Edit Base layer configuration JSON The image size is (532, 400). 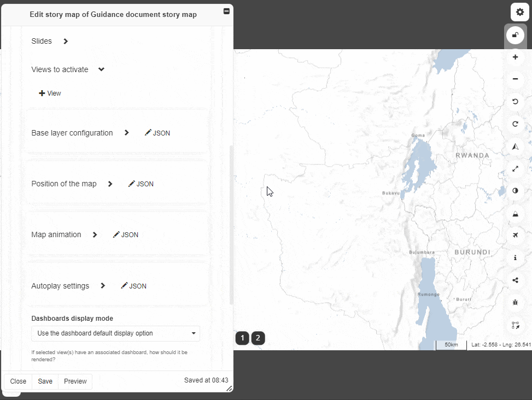tap(157, 133)
